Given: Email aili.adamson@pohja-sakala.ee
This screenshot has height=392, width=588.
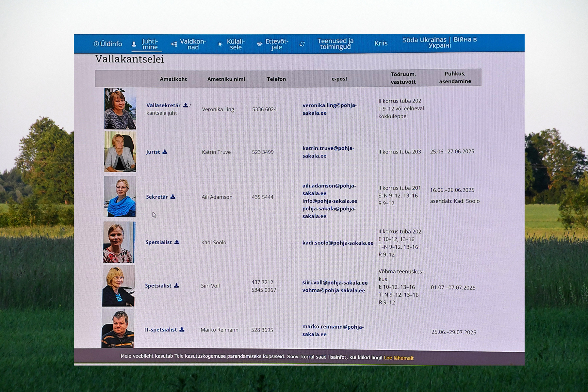Looking at the screenshot, I should 329,189.
